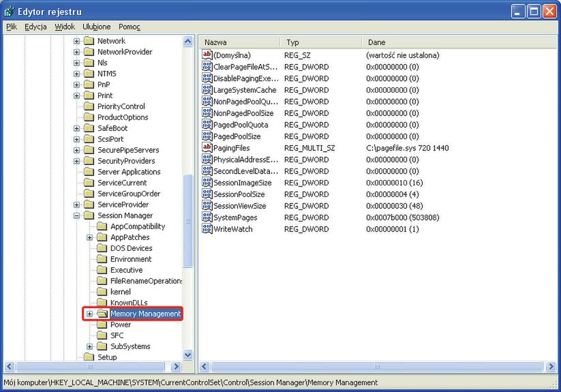
Task: Click tree pane scroll right arrow
Action: pos(176,366)
